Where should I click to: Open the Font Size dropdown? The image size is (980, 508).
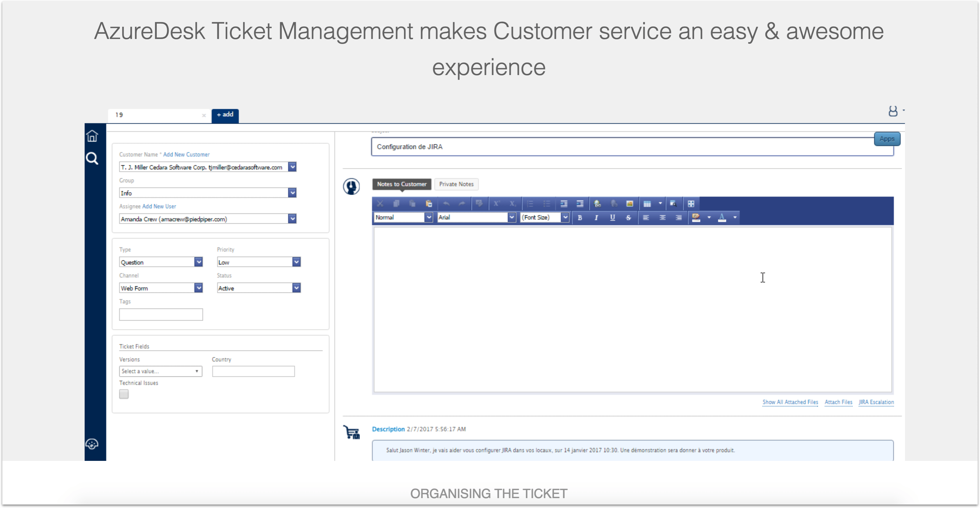click(565, 217)
